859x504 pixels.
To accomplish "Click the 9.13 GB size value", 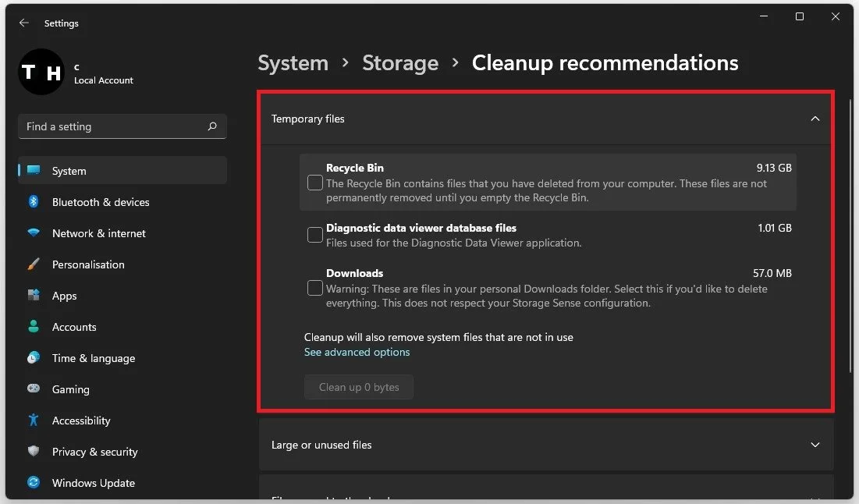I will (774, 169).
